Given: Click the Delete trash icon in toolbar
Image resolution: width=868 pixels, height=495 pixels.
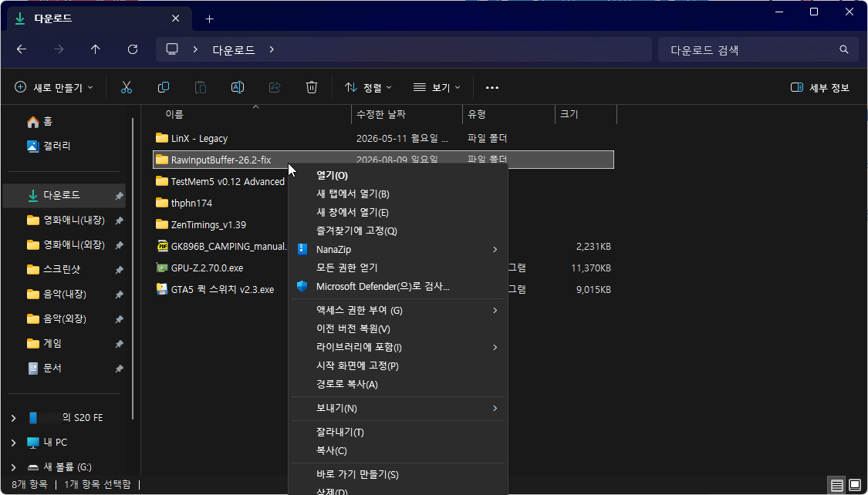Looking at the screenshot, I should (x=312, y=87).
